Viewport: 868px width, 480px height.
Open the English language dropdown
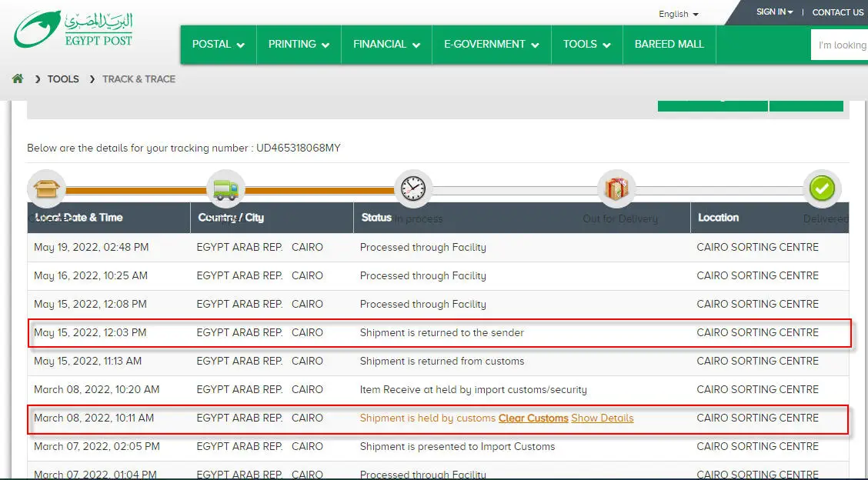point(679,14)
